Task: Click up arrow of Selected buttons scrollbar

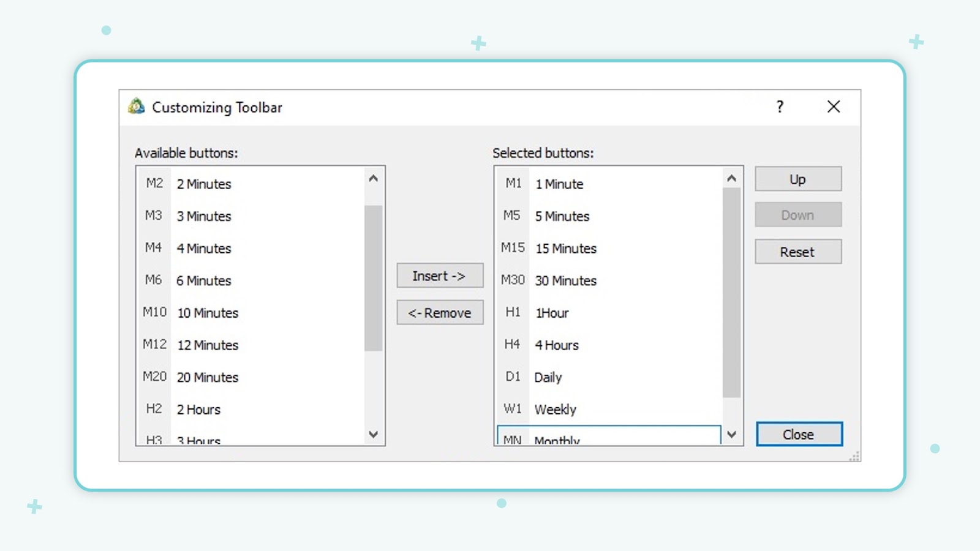Action: click(x=731, y=178)
